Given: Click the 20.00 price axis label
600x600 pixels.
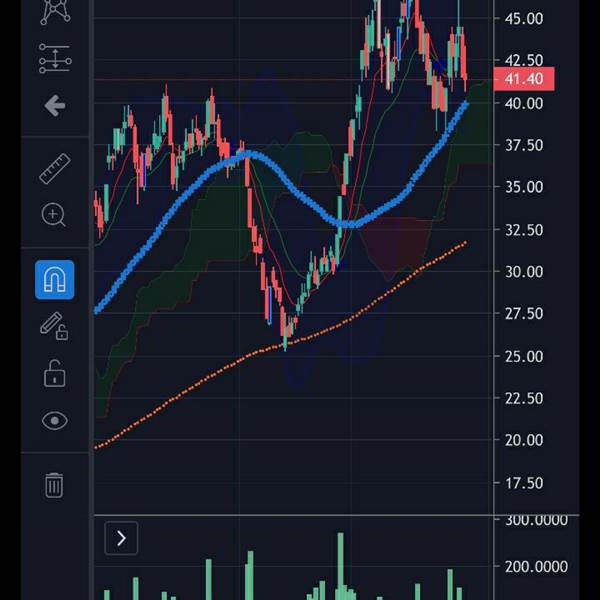Looking at the screenshot, I should 523,440.
